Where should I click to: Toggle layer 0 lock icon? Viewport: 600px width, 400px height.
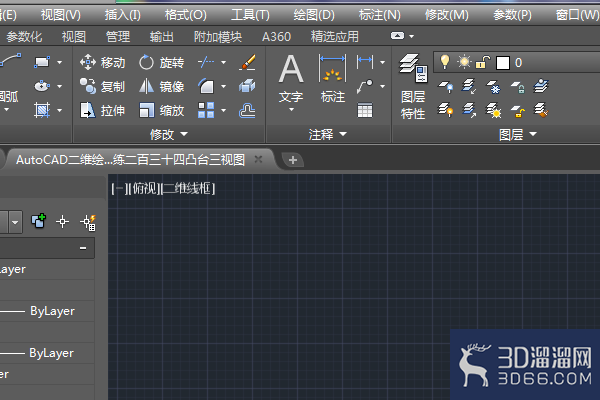pos(483,62)
